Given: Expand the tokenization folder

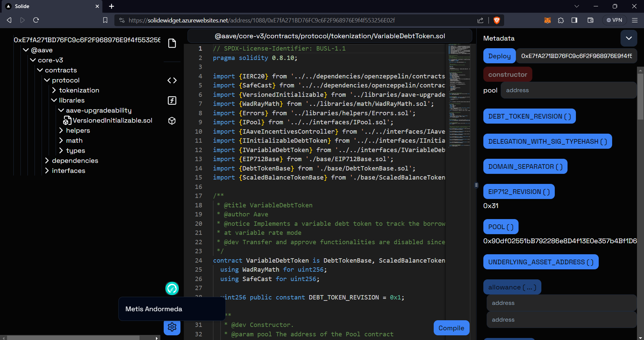Looking at the screenshot, I should pos(75,90).
